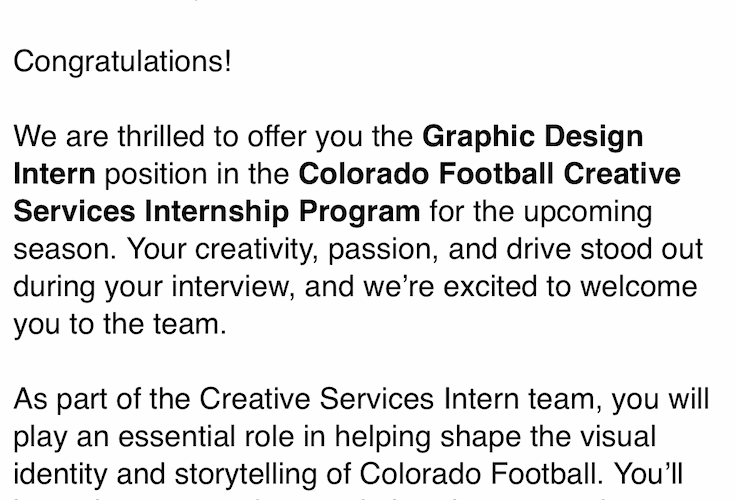The image size is (736, 500).
Task: Click the bold 'Graphic Design' text
Action: tap(532, 136)
